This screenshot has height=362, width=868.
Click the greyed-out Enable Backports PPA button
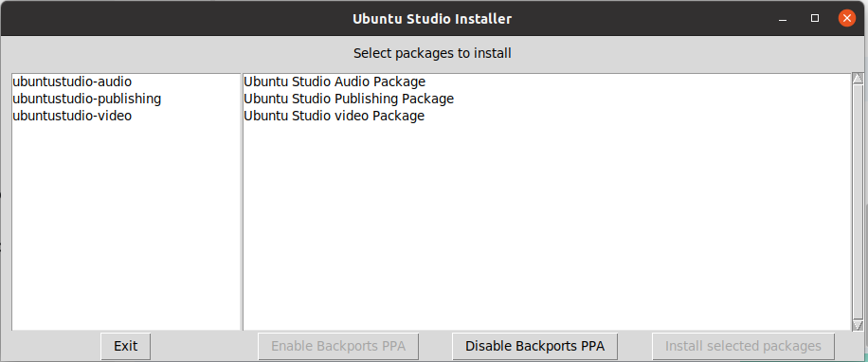coord(338,347)
